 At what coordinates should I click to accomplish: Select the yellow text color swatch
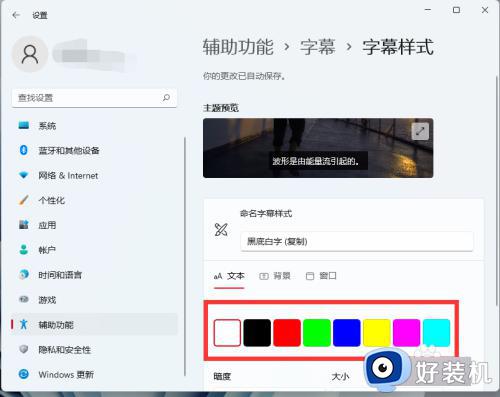click(377, 333)
